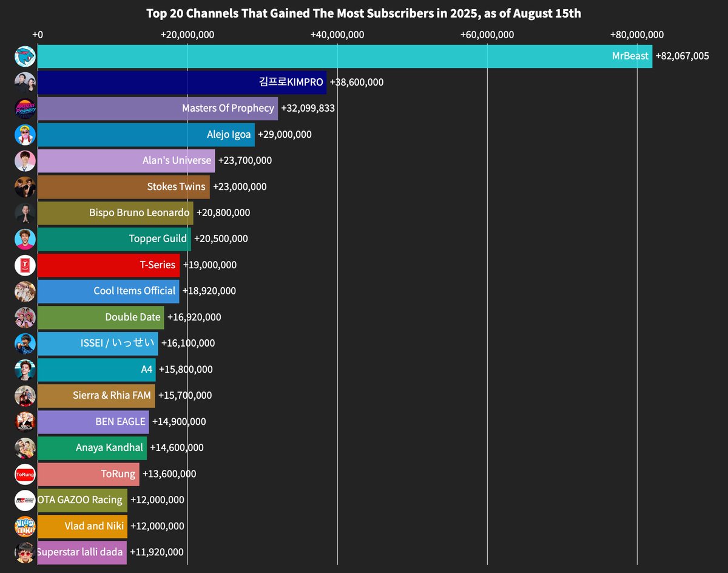The width and height of the screenshot is (728, 573).
Task: Click the Stokes Twins bar label
Action: (177, 186)
